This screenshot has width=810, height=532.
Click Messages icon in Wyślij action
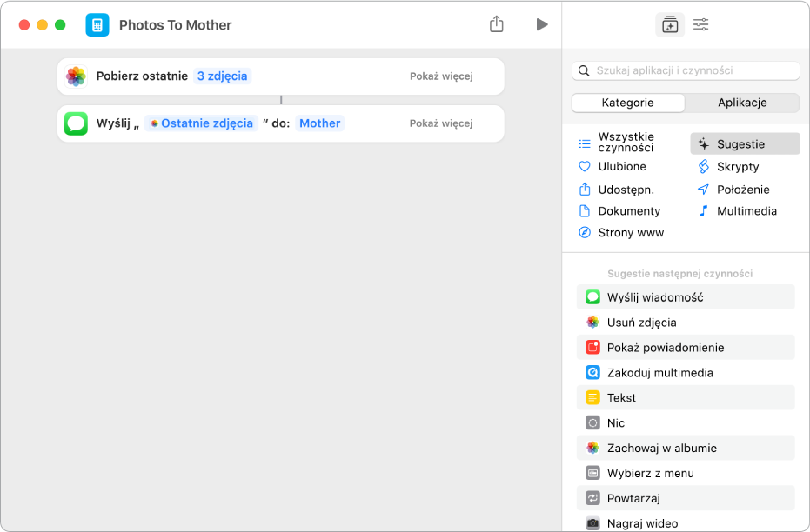76,123
